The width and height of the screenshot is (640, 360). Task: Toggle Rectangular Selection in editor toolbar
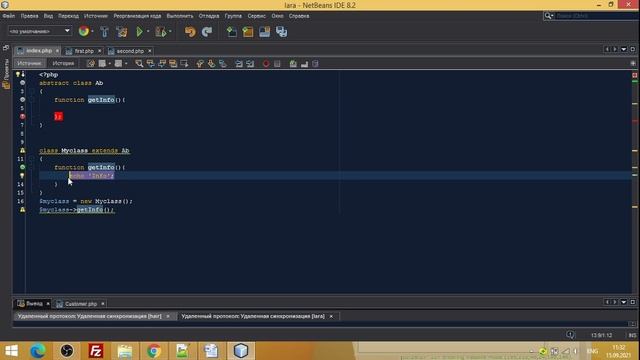(x=184, y=64)
